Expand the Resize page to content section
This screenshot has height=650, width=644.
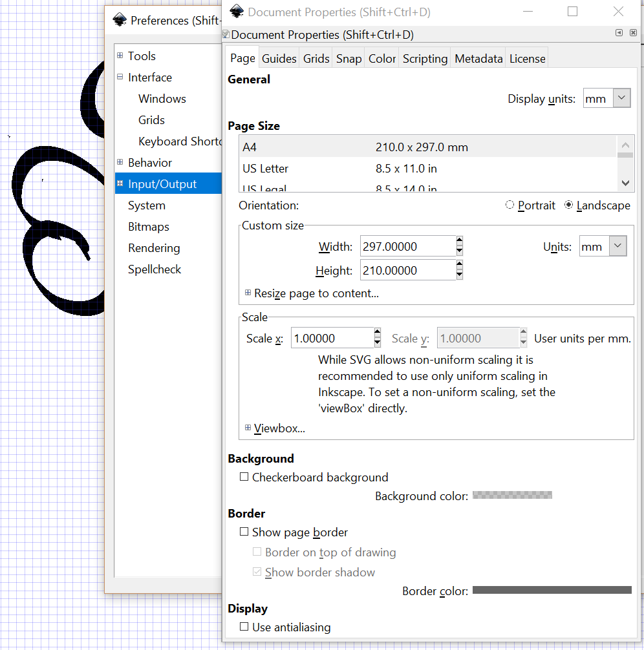coord(248,293)
